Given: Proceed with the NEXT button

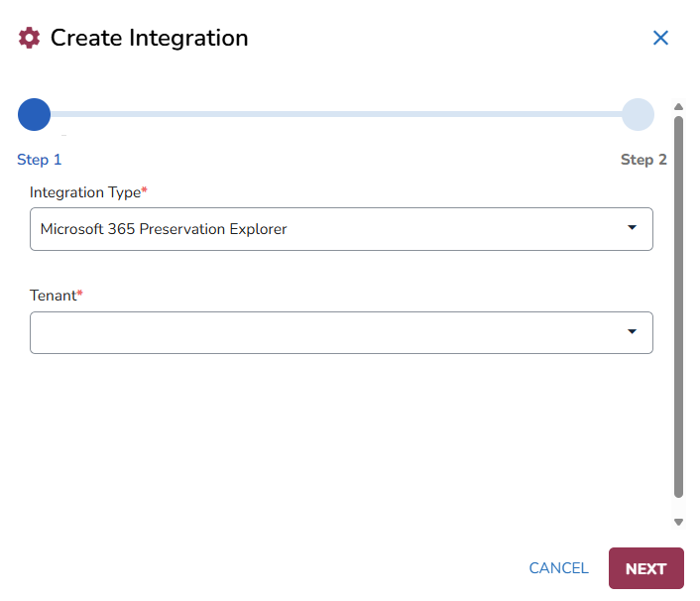Looking at the screenshot, I should [645, 568].
